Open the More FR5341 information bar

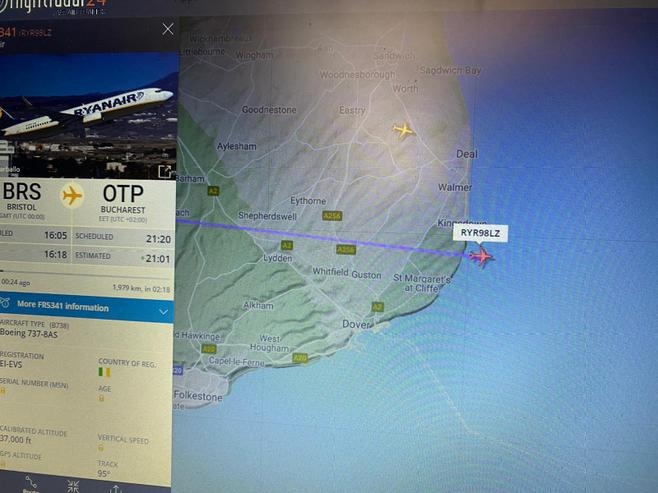tap(86, 308)
